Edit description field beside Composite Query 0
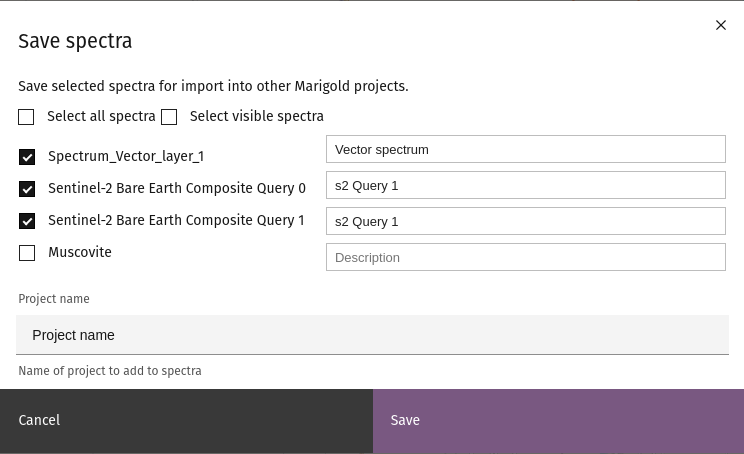The height and width of the screenshot is (454, 744). pos(525,185)
